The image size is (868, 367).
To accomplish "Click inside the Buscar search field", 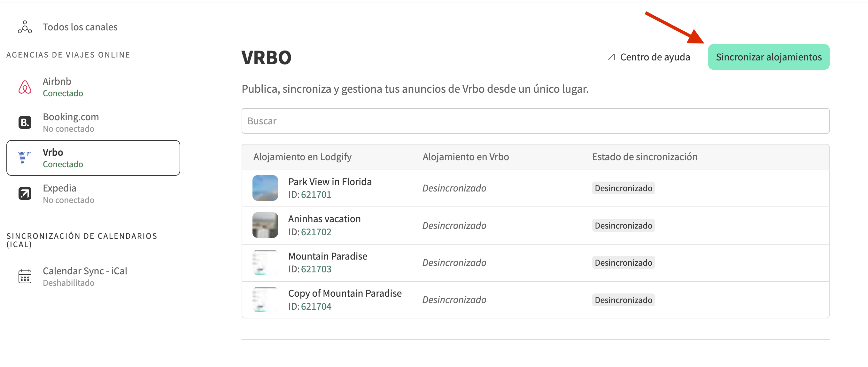I will [x=535, y=121].
